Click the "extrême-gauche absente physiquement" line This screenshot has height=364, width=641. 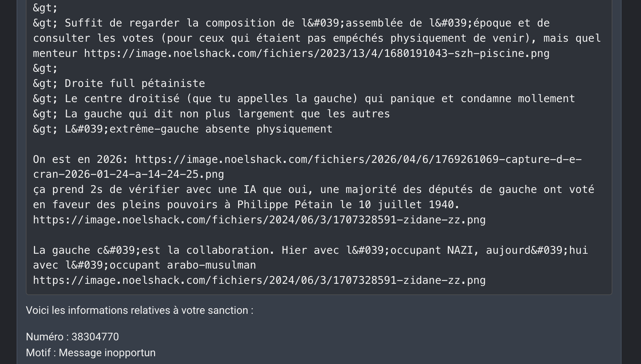coord(220,129)
